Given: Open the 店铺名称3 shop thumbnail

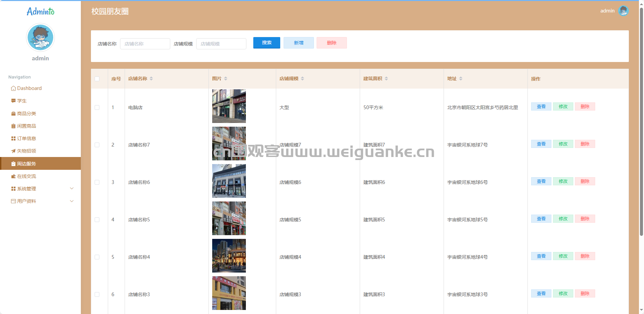Looking at the screenshot, I should [x=229, y=293].
